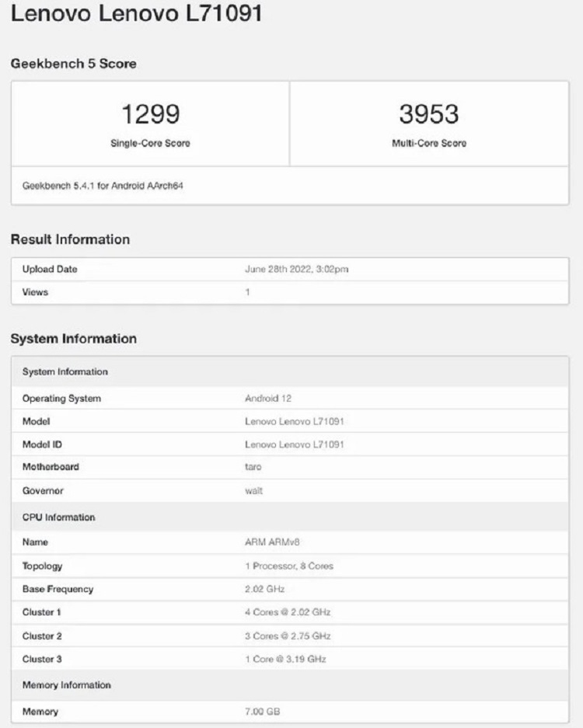
Task: Select the date 'June 28th 2022, 3:02pm'
Action: 296,270
